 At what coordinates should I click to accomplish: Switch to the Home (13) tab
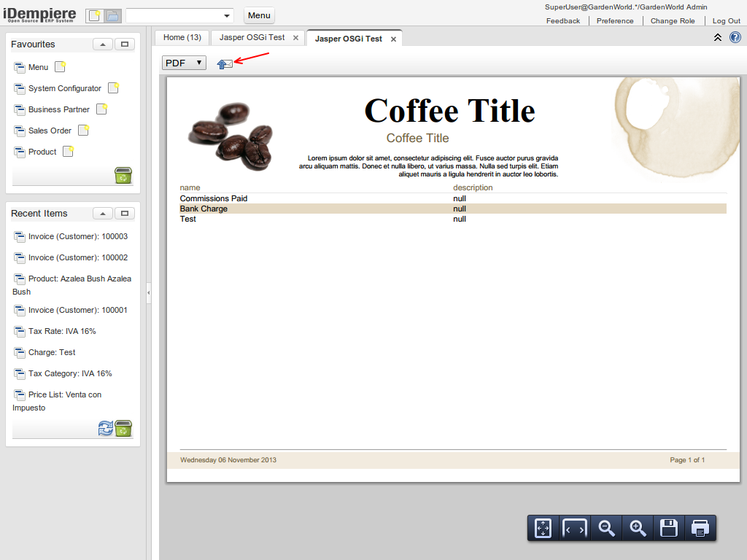(x=182, y=37)
